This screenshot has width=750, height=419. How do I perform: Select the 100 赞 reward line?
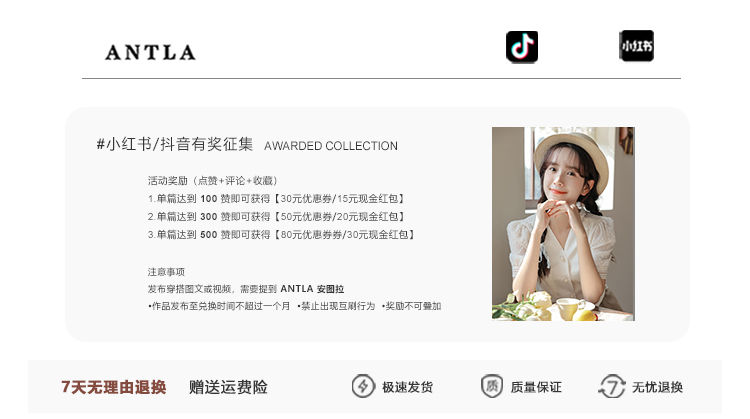point(276,198)
